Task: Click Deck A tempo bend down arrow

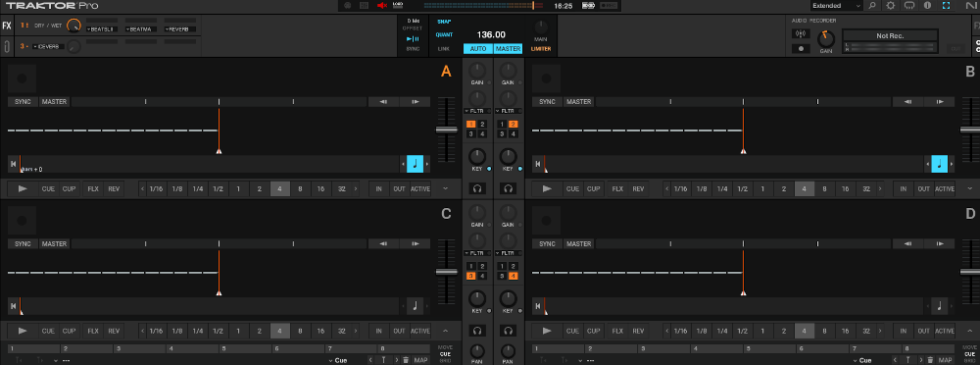Action: pyautogui.click(x=382, y=101)
